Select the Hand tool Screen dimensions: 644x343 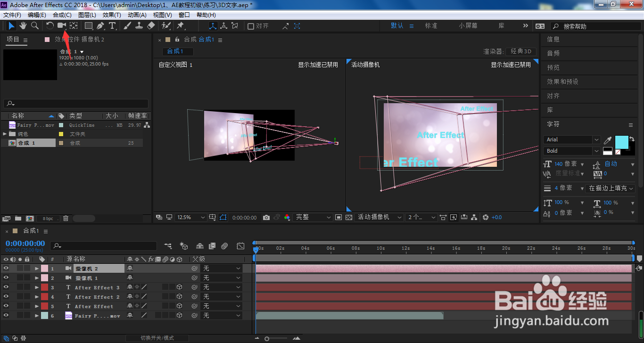click(23, 26)
